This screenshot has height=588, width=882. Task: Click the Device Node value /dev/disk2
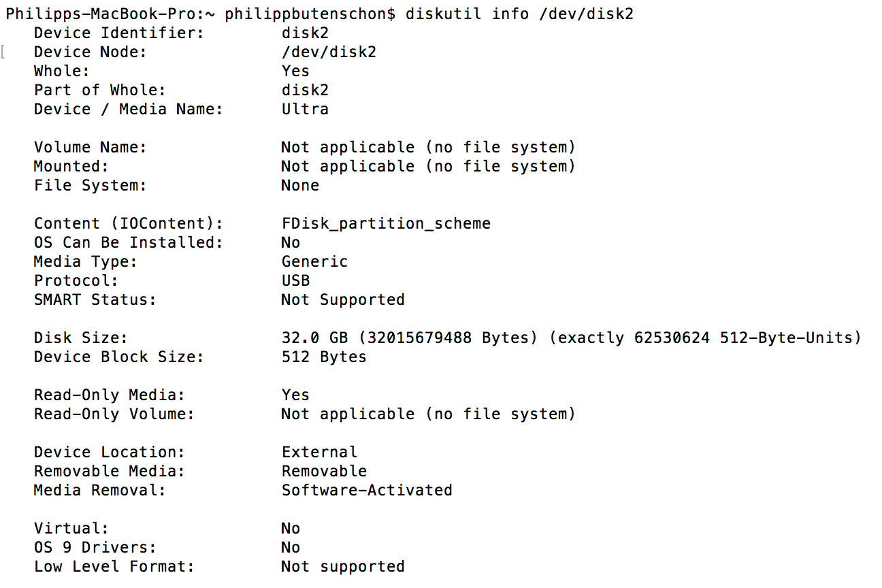click(329, 52)
